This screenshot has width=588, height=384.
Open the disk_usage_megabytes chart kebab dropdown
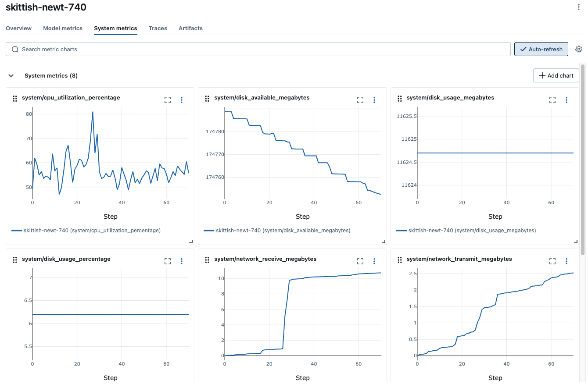566,100
